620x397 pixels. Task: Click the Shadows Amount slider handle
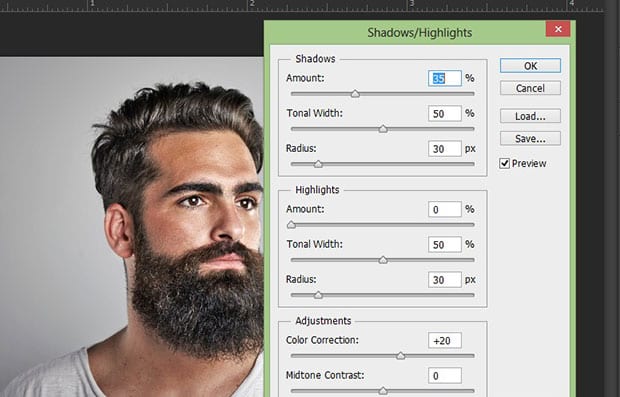(x=355, y=94)
